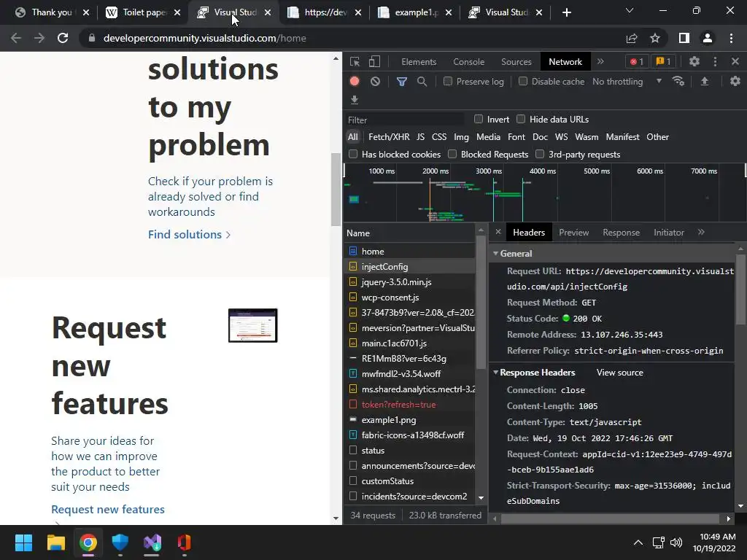The image size is (747, 560).
Task: Select the token?refresh=true failed request
Action: click(410, 404)
